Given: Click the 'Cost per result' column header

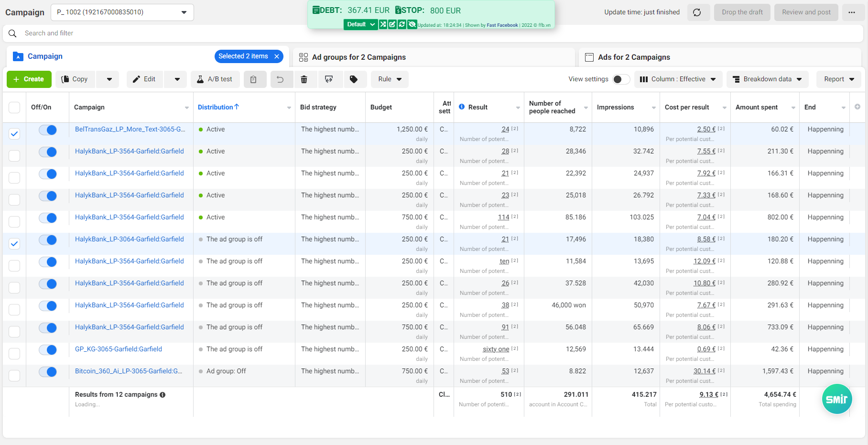Looking at the screenshot, I should tap(687, 108).
